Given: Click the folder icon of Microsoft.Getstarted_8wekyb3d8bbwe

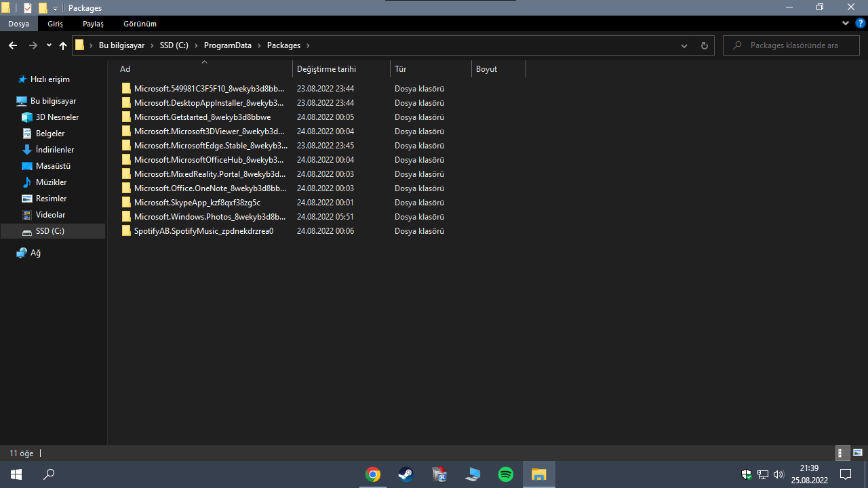Looking at the screenshot, I should [x=126, y=117].
